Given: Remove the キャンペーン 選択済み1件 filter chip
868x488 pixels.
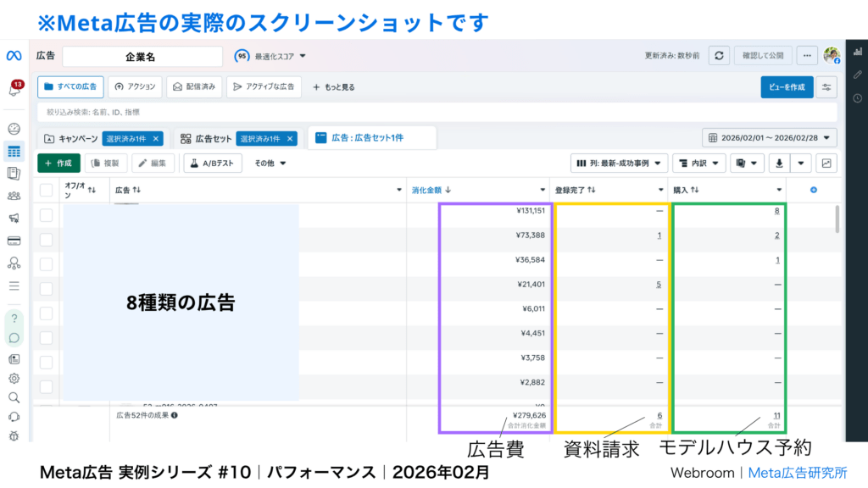Looking at the screenshot, I should [x=156, y=139].
